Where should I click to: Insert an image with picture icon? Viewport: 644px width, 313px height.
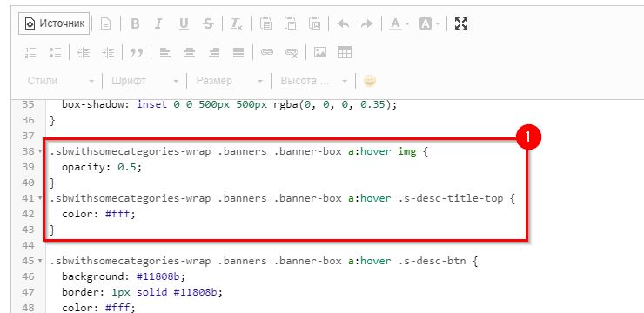320,52
